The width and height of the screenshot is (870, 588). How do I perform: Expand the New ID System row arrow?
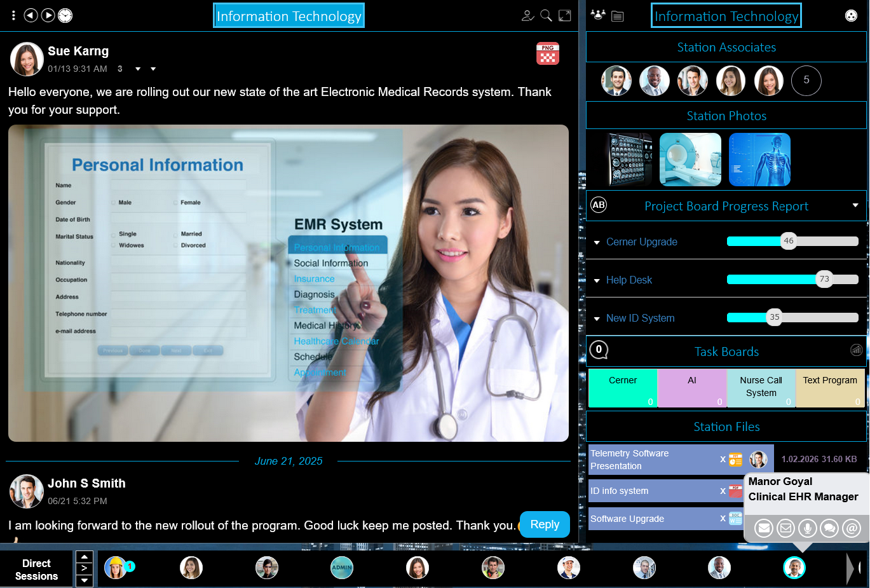pyautogui.click(x=597, y=319)
